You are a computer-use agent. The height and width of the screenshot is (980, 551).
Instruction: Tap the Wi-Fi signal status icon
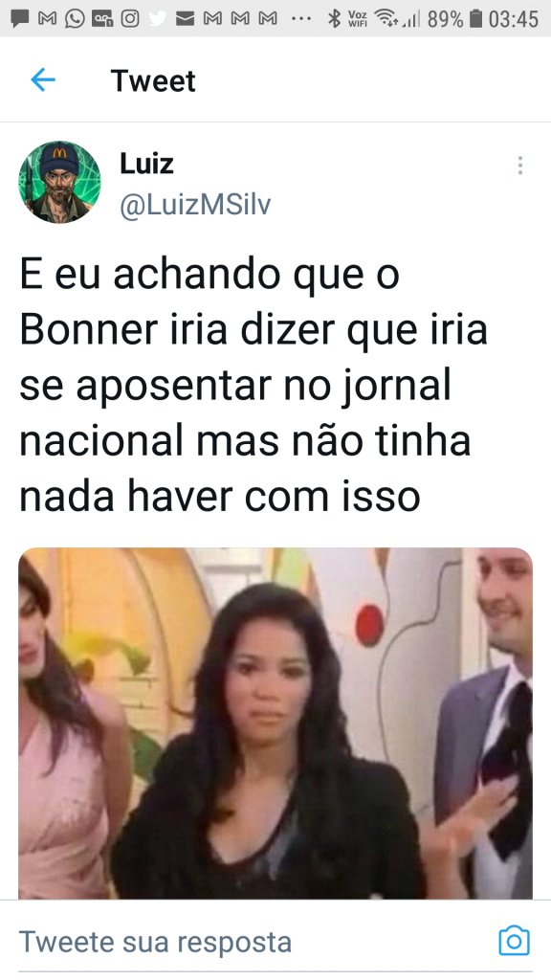point(386,19)
